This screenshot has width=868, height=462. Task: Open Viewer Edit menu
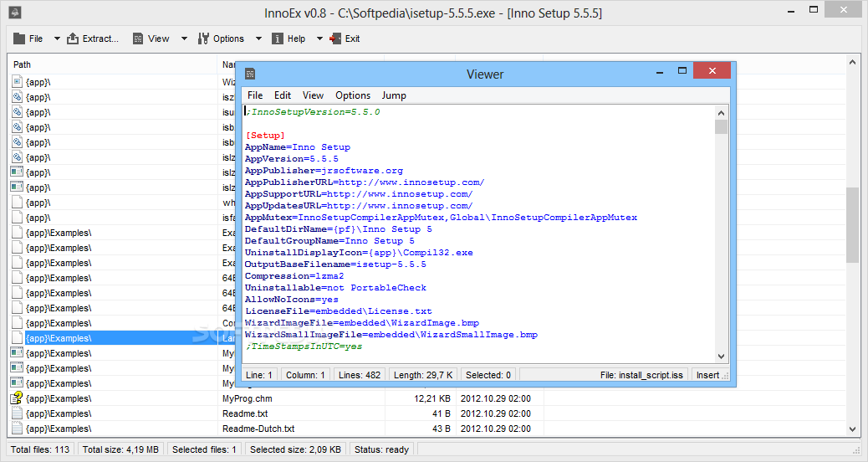pyautogui.click(x=283, y=95)
